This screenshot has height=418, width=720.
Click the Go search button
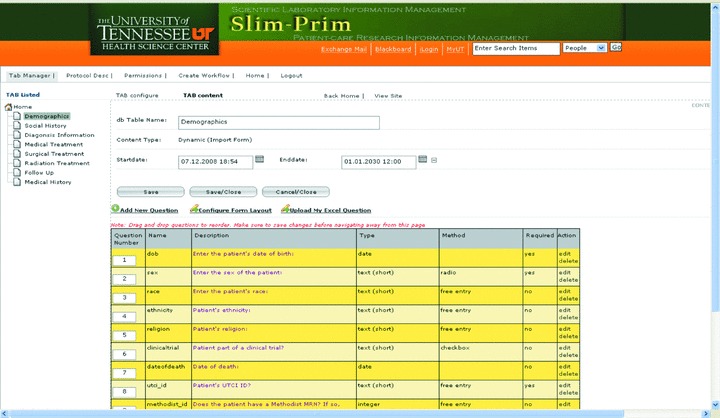click(616, 47)
